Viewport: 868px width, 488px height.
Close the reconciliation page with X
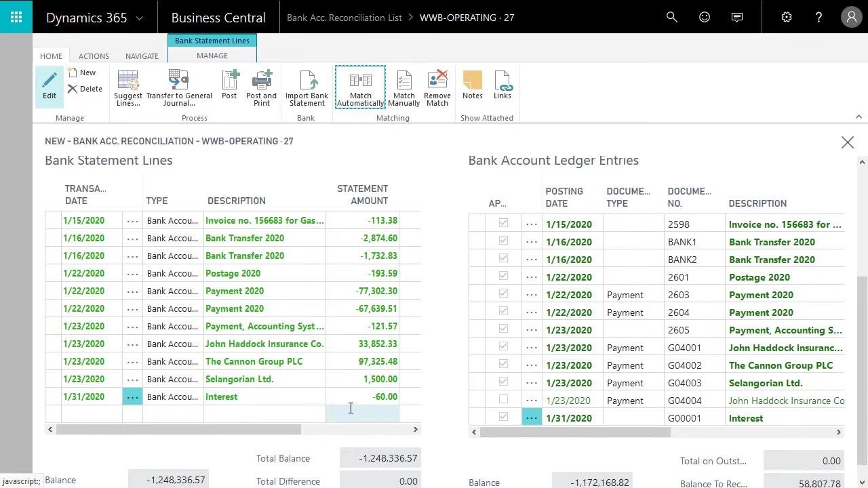(848, 142)
